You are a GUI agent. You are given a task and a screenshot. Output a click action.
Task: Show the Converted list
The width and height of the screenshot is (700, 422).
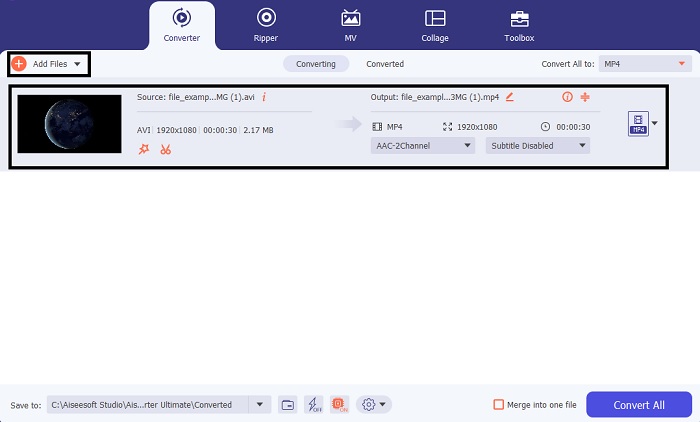pos(385,64)
